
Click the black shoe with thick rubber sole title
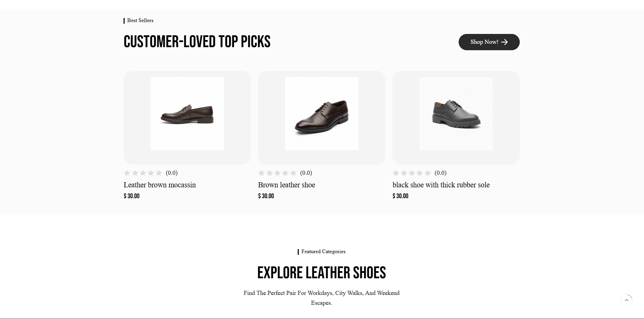[x=441, y=185]
